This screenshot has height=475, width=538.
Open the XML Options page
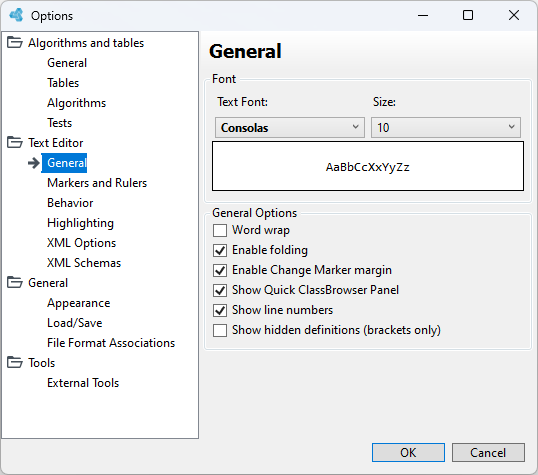tap(82, 243)
